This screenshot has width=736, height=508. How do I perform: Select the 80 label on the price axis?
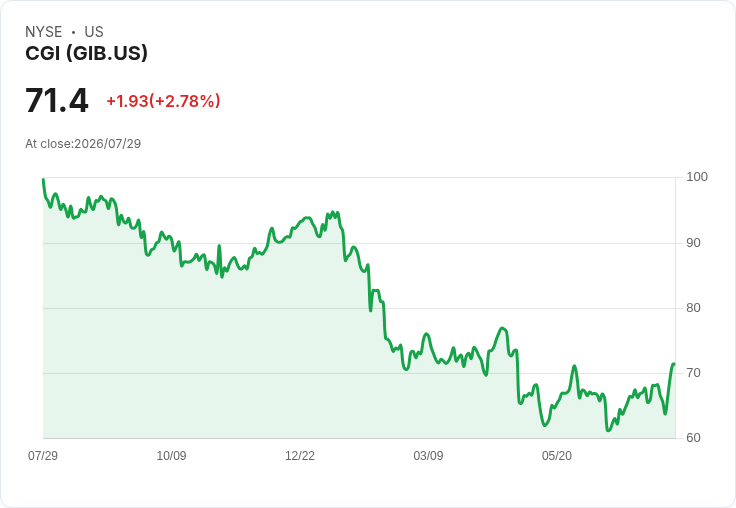(693, 308)
